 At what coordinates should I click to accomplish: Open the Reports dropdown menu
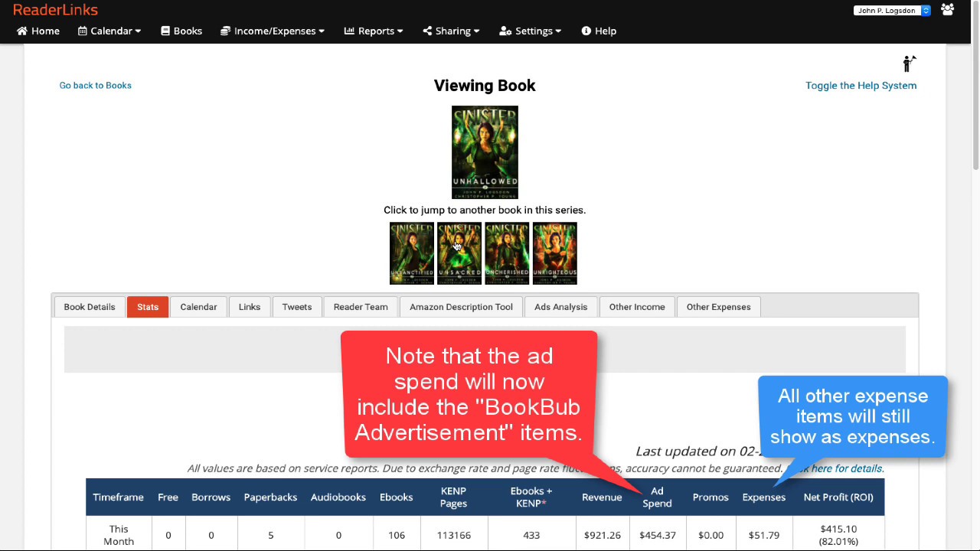coord(374,31)
